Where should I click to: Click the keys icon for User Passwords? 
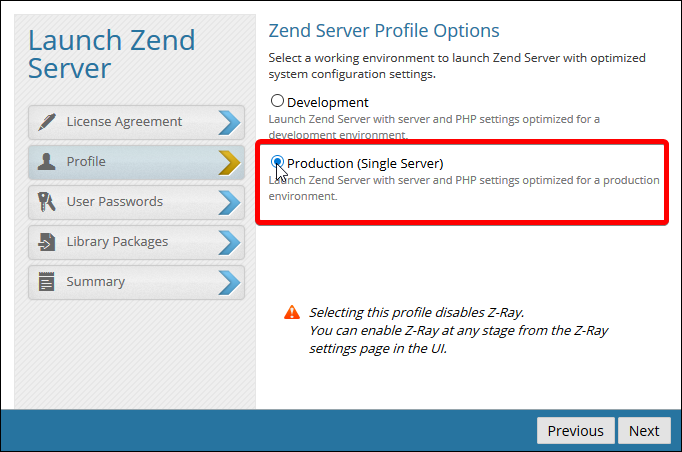pos(46,202)
